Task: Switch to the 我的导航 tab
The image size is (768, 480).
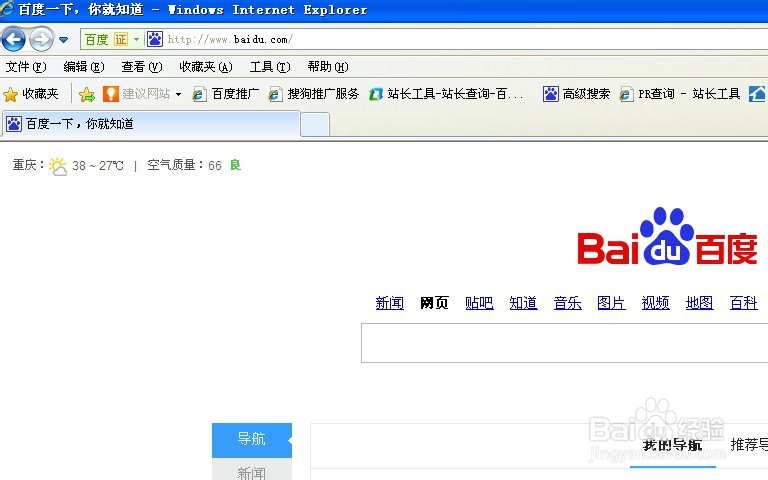Action: 672,445
